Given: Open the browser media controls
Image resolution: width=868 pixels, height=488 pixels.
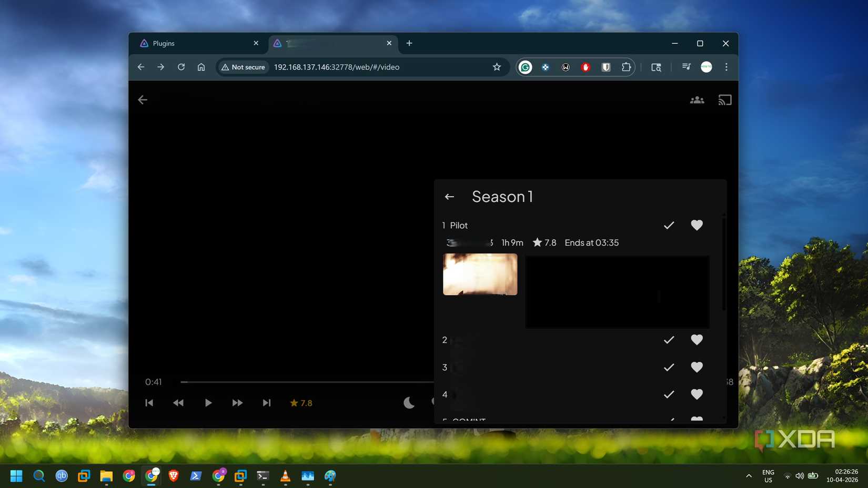Looking at the screenshot, I should [686, 67].
